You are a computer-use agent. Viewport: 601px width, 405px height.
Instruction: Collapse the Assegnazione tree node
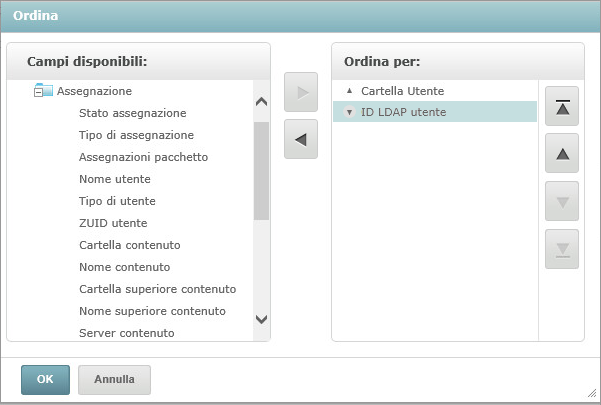point(38,91)
